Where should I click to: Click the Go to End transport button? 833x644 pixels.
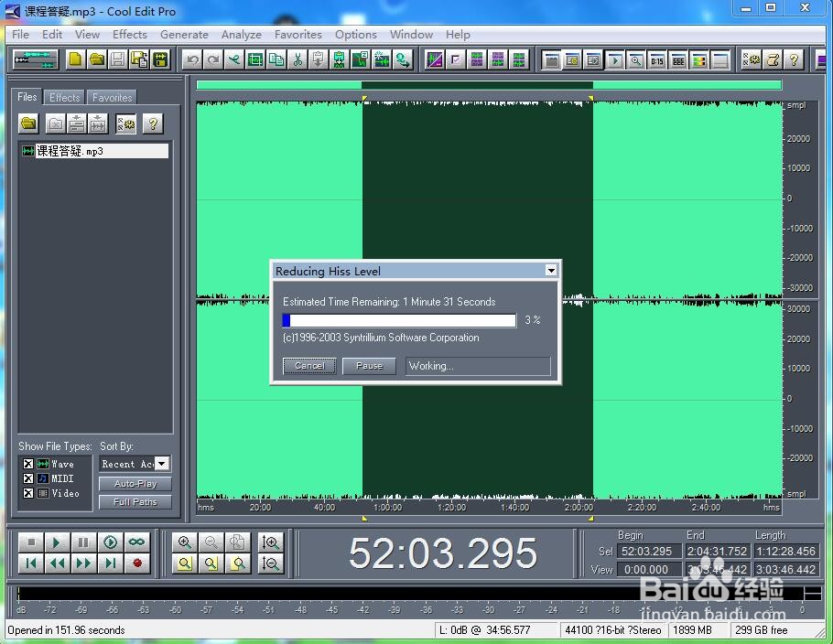tap(110, 563)
